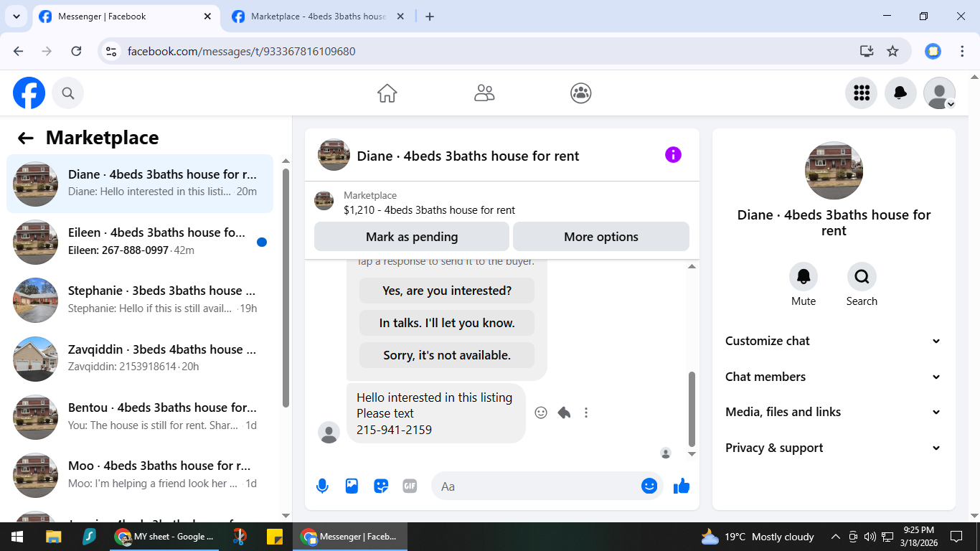Expand Chat members section

(834, 377)
